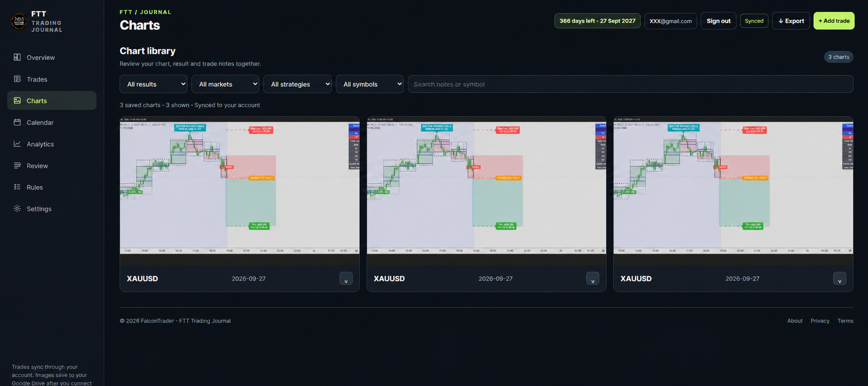Click the FTT falcon logo icon
Screen dimensions: 868x386
(x=19, y=21)
